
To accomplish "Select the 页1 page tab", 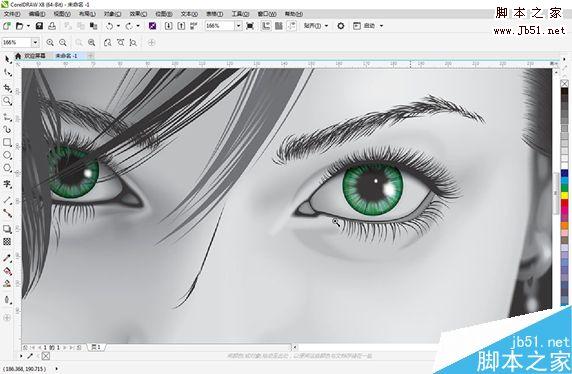I will tap(96, 347).
